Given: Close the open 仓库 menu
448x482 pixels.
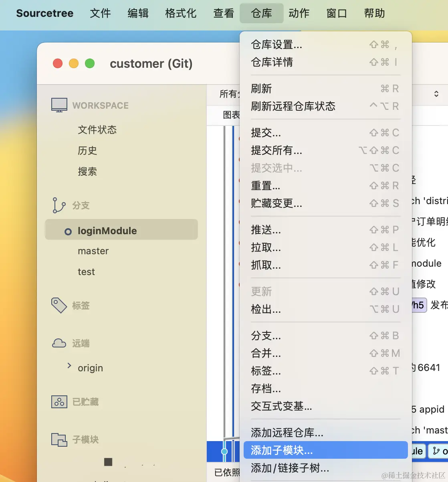Looking at the screenshot, I should 261,13.
